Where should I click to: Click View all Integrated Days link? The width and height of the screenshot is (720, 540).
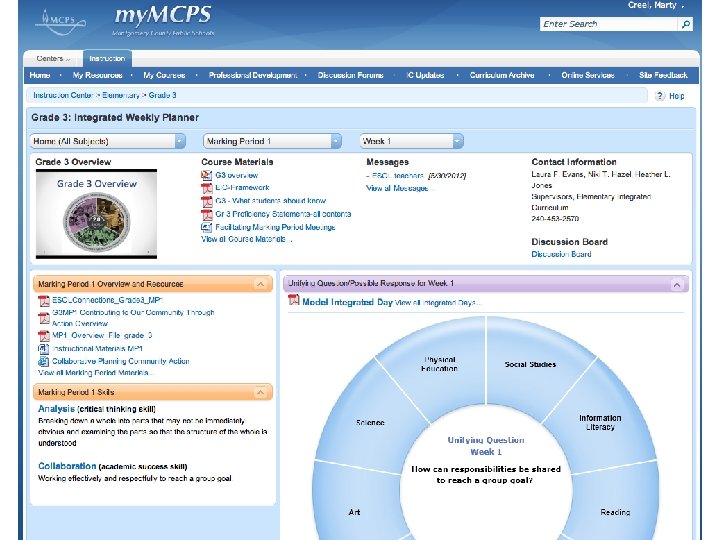click(x=438, y=303)
